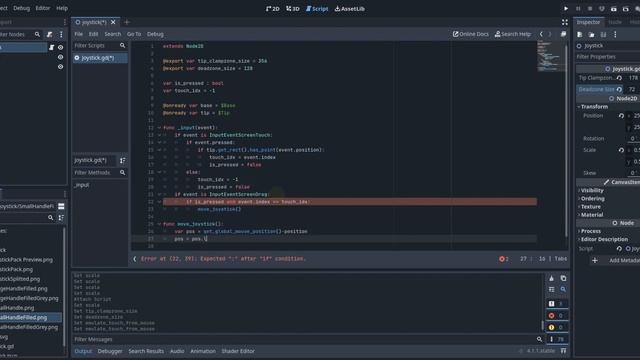Expand the Ordering section in Inspector
The width and height of the screenshot is (640, 360).
(592, 199)
